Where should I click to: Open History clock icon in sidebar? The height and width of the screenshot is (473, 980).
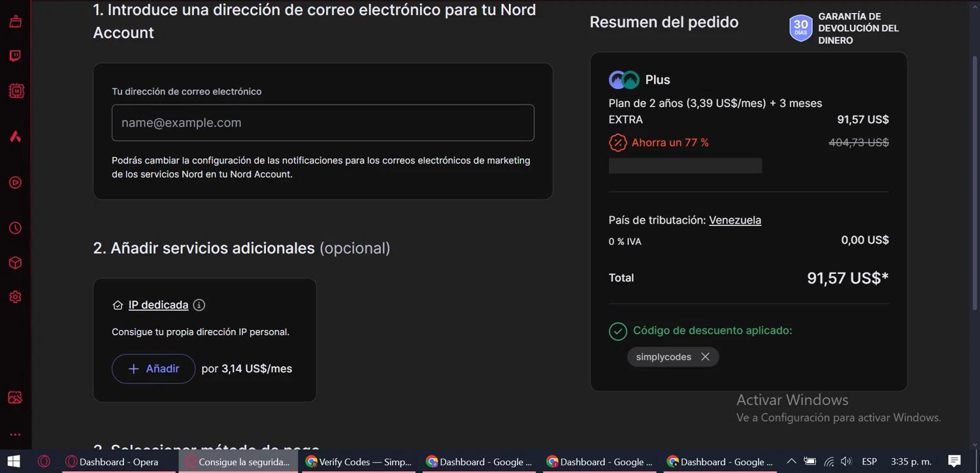coord(15,228)
